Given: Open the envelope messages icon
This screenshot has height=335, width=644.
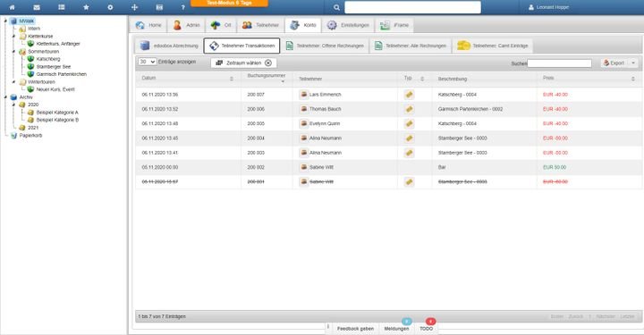Looking at the screenshot, I should click(37, 7).
